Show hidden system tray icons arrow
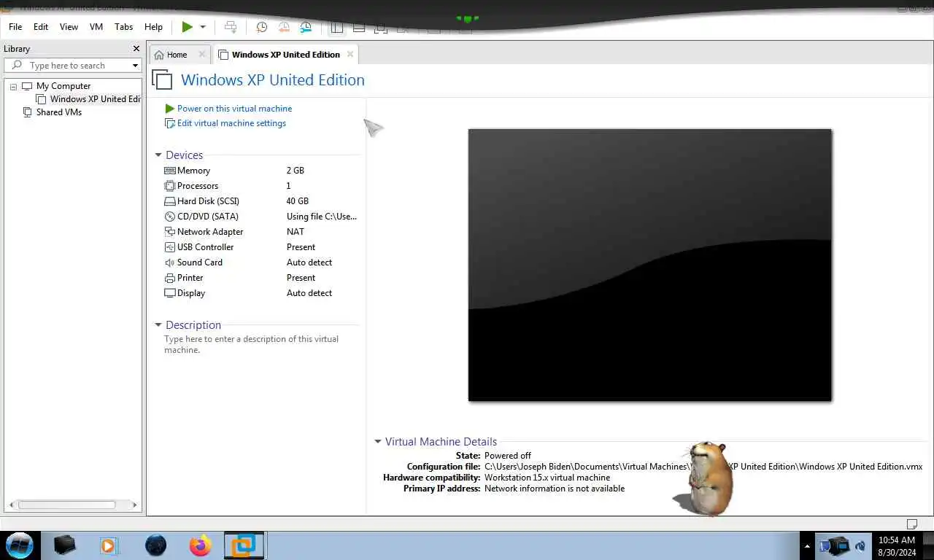Screen dimensions: 934x560 point(807,545)
